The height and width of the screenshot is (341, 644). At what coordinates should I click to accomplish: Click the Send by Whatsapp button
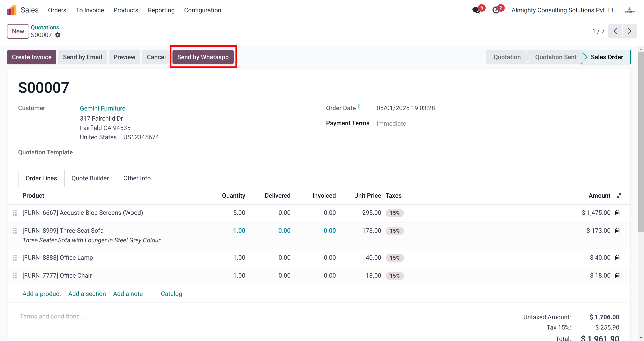click(203, 57)
